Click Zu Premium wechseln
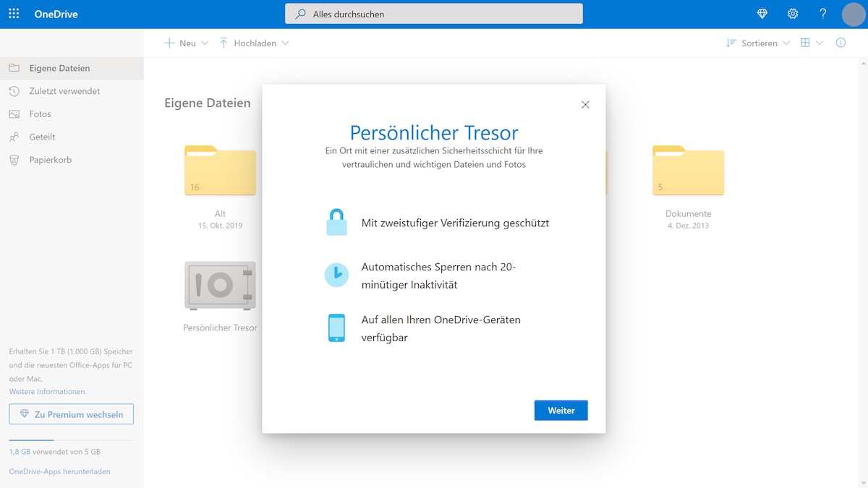 [x=71, y=414]
